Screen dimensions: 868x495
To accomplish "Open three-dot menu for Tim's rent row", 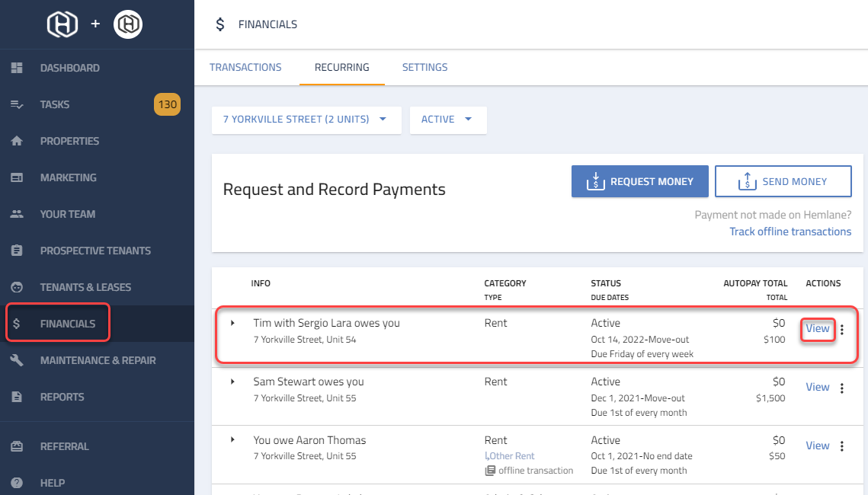I will 842,330.
